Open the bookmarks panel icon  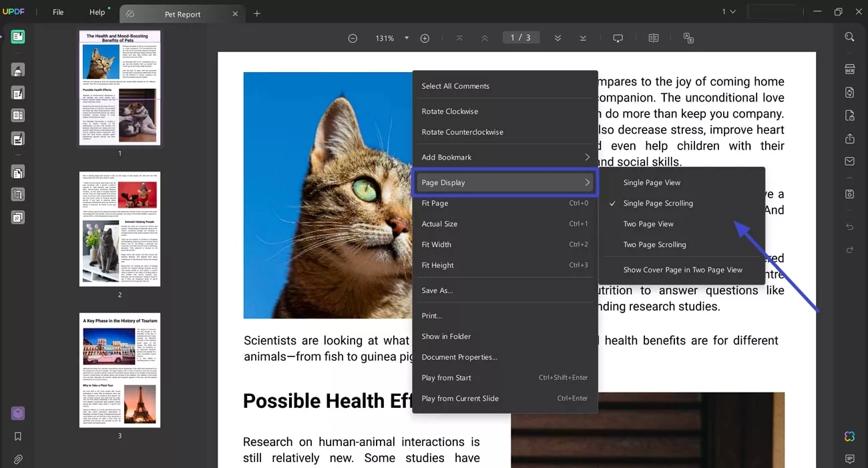pos(18,437)
